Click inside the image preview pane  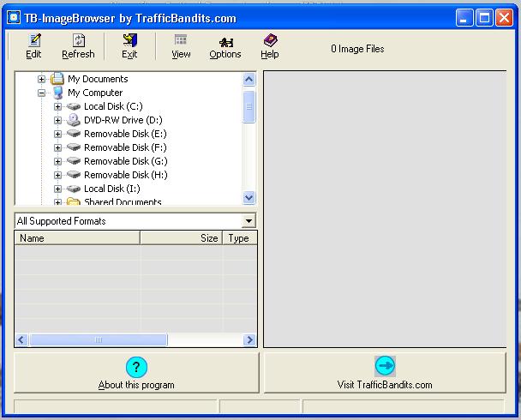(x=385, y=209)
